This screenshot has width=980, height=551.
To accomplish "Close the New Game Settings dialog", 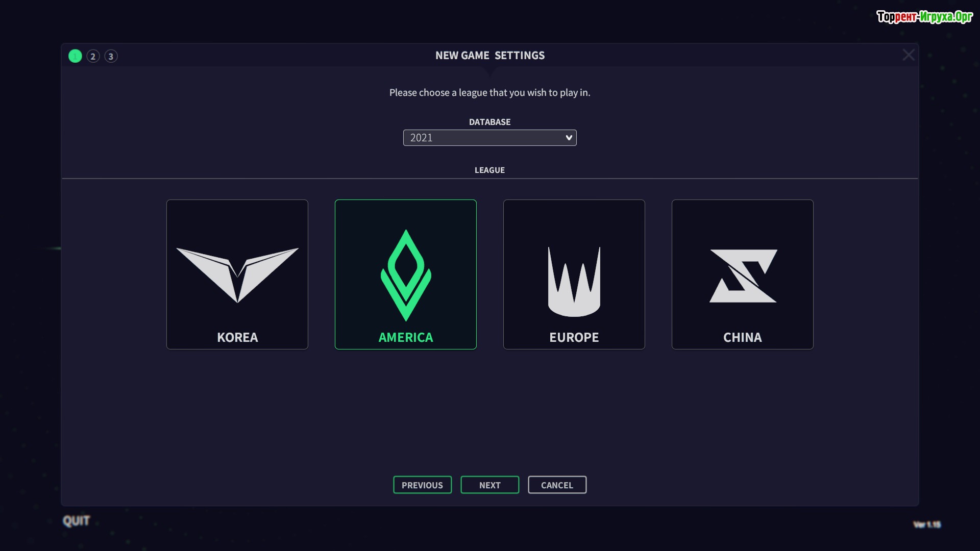I will coord(908,55).
